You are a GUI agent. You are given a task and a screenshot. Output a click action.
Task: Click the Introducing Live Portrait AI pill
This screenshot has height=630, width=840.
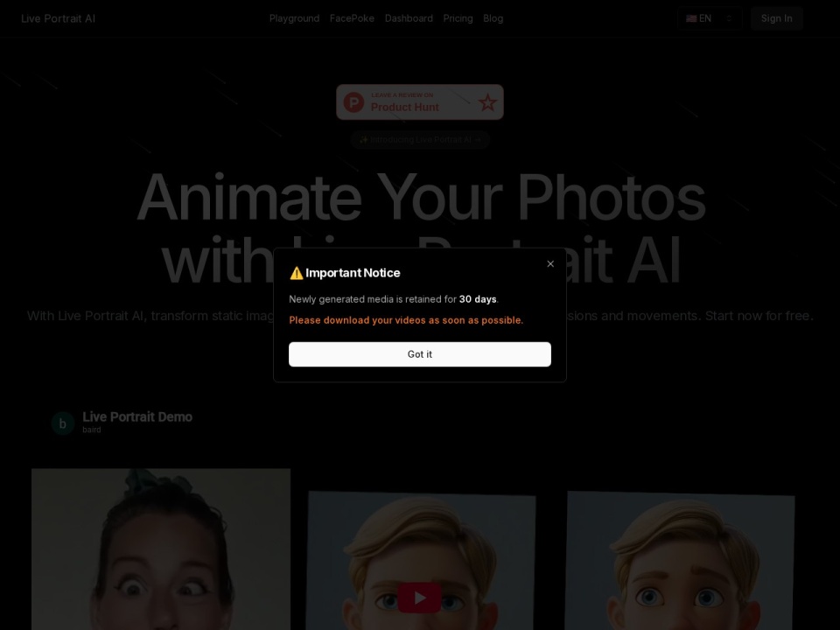(x=419, y=140)
